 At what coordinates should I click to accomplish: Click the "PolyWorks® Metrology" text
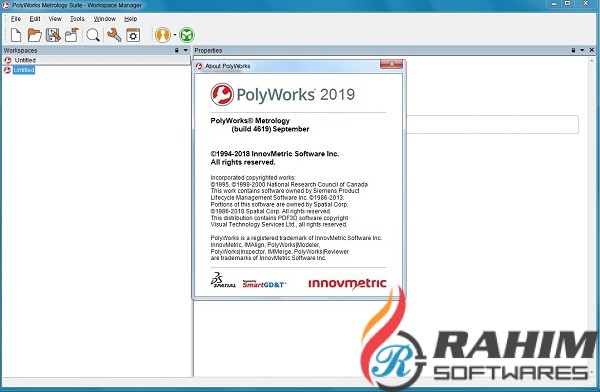[x=250, y=121]
